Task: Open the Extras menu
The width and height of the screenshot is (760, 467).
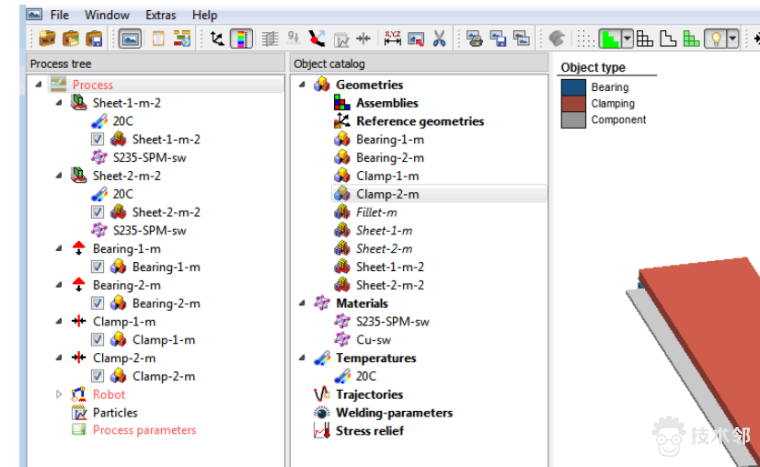Action: tap(159, 15)
